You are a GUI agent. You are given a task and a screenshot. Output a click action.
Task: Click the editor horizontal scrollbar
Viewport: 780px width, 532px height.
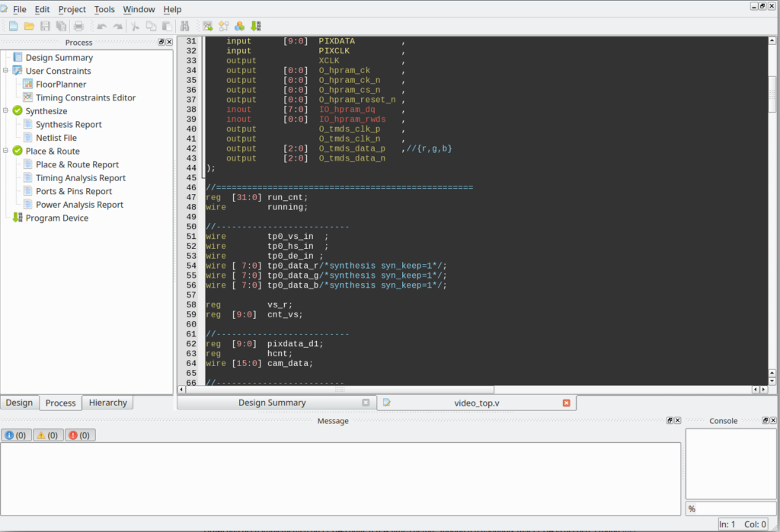[x=340, y=390]
